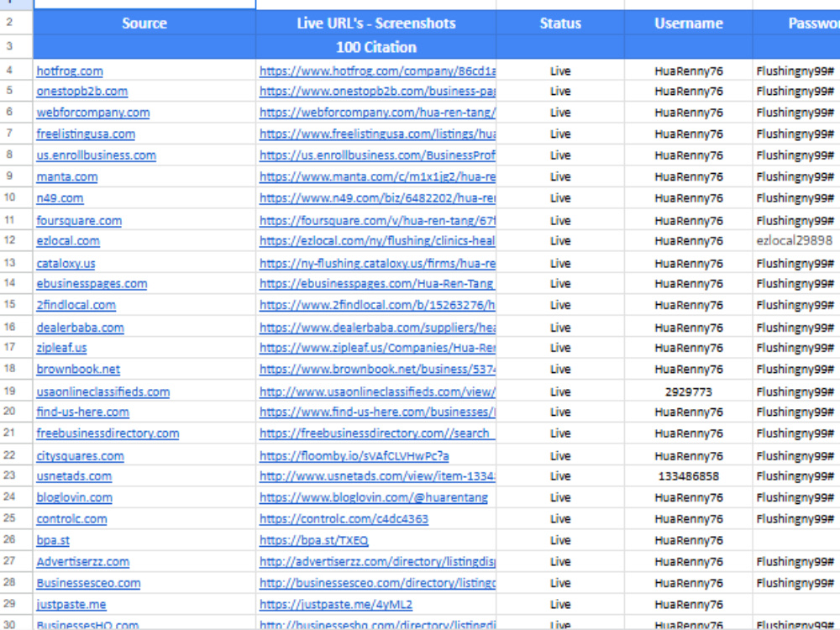Viewport: 840px width, 630px height.
Task: Select the 100 Citation heading cell
Action: (376, 47)
